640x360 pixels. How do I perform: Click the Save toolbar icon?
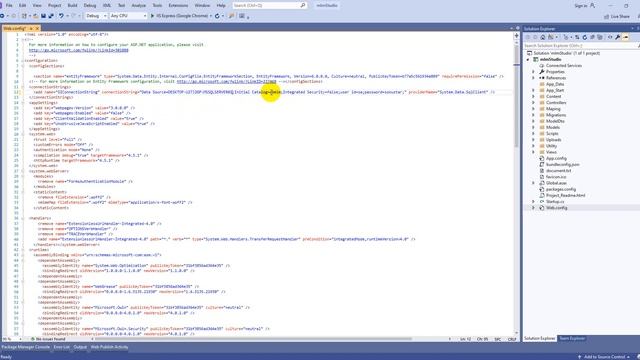coord(43,16)
